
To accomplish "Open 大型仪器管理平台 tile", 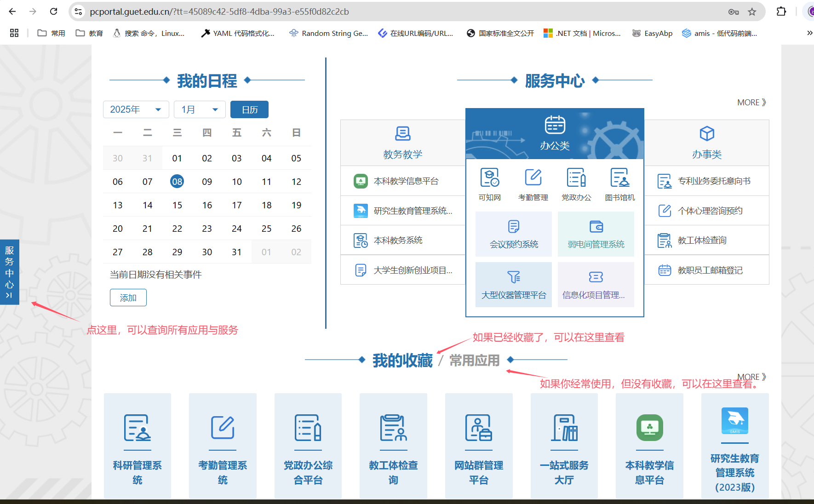I will 514,285.
